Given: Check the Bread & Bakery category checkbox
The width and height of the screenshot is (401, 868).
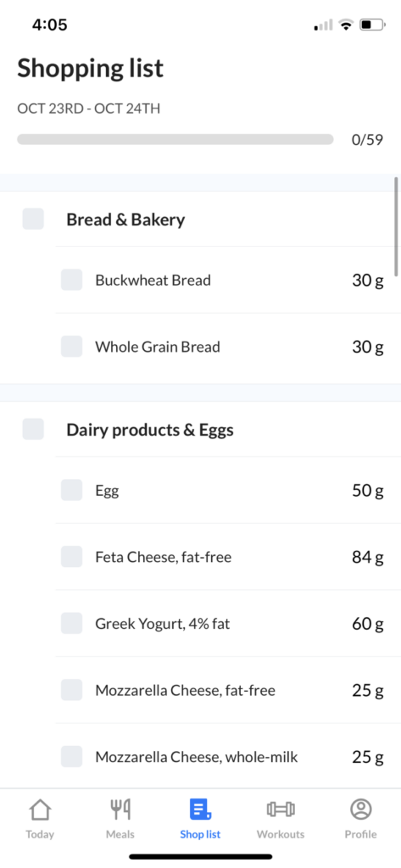Looking at the screenshot, I should point(33,220).
